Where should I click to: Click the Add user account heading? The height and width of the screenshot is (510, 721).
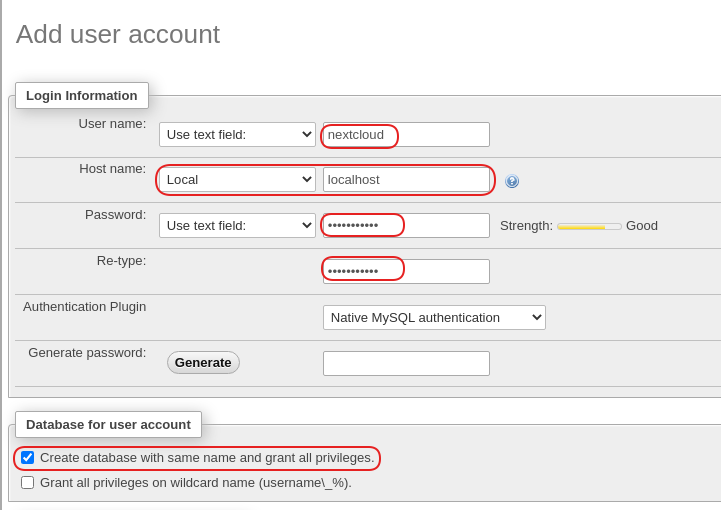118,34
